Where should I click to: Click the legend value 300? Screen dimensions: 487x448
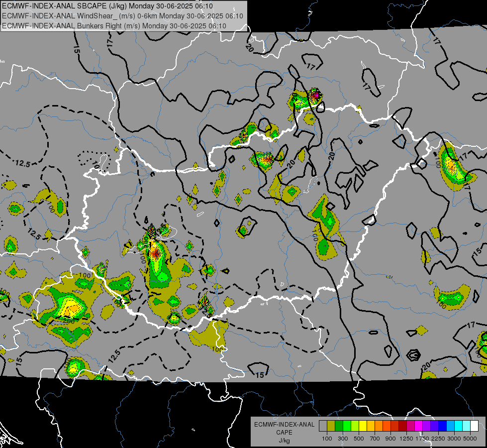click(343, 439)
